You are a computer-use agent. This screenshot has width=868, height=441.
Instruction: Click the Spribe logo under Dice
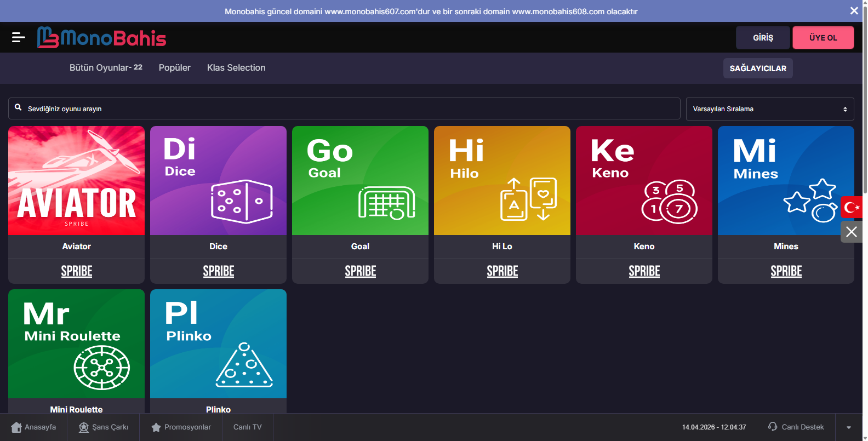(218, 271)
